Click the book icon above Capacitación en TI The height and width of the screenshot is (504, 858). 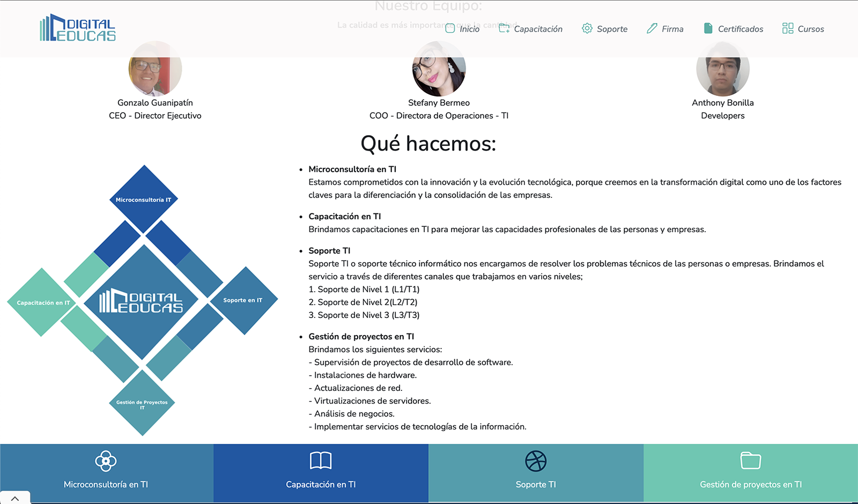pos(321,461)
